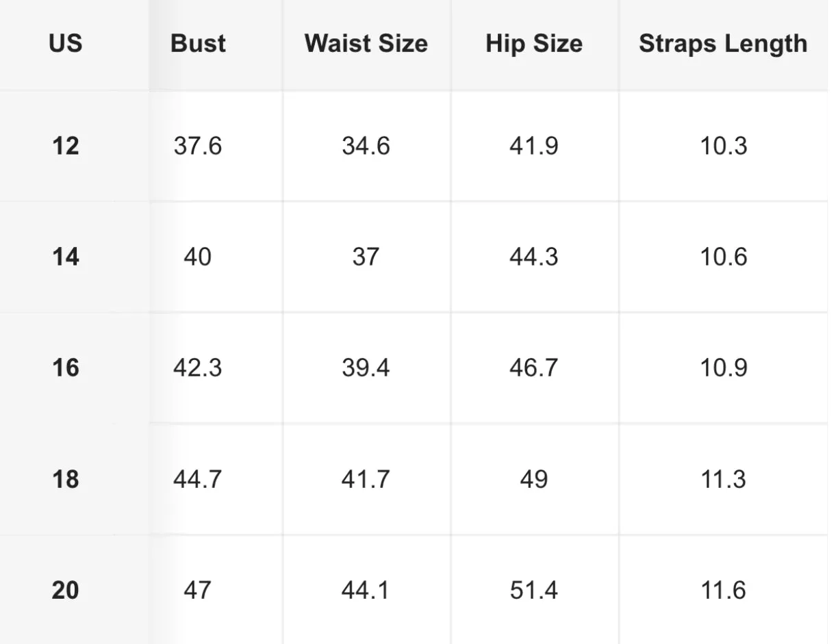Select the Hip Size column header

tap(534, 44)
